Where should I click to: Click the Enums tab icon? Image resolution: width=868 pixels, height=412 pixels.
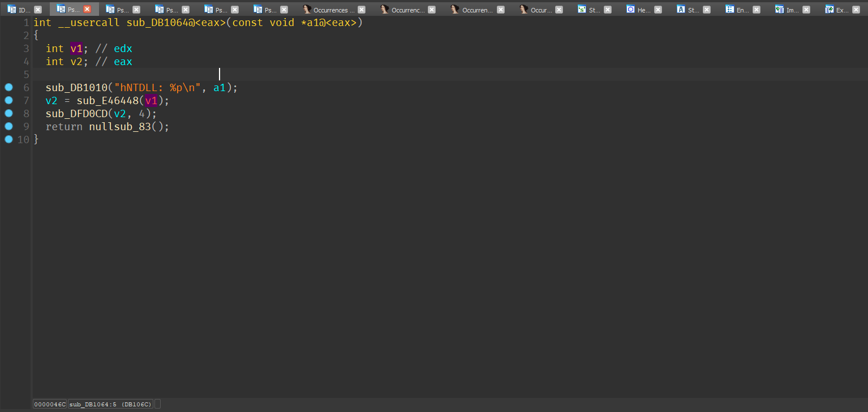point(730,10)
